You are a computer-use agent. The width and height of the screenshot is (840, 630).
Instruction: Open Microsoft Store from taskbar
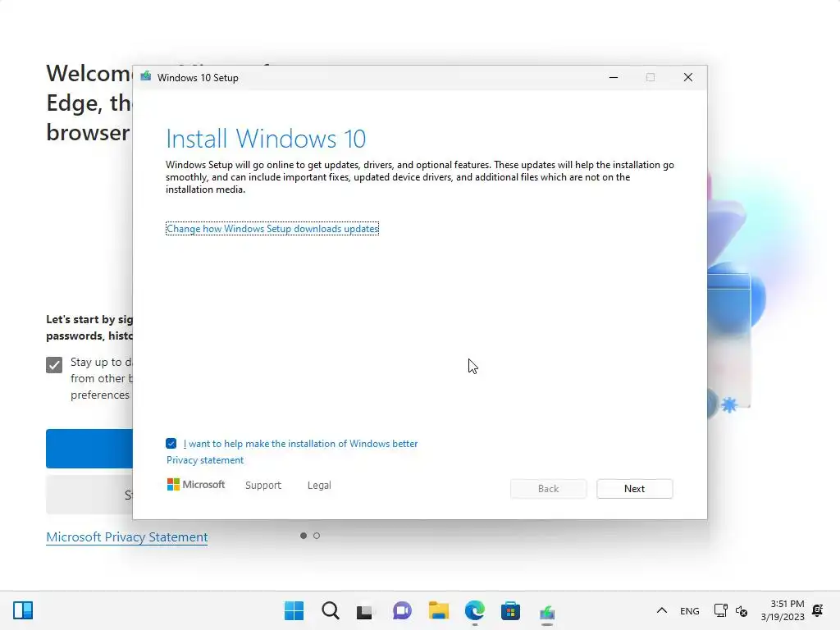pos(510,610)
